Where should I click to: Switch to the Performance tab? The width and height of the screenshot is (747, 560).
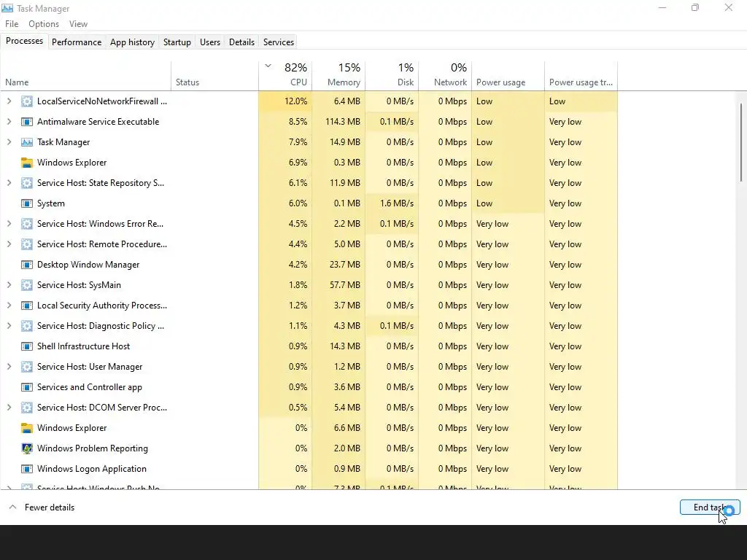(x=77, y=42)
